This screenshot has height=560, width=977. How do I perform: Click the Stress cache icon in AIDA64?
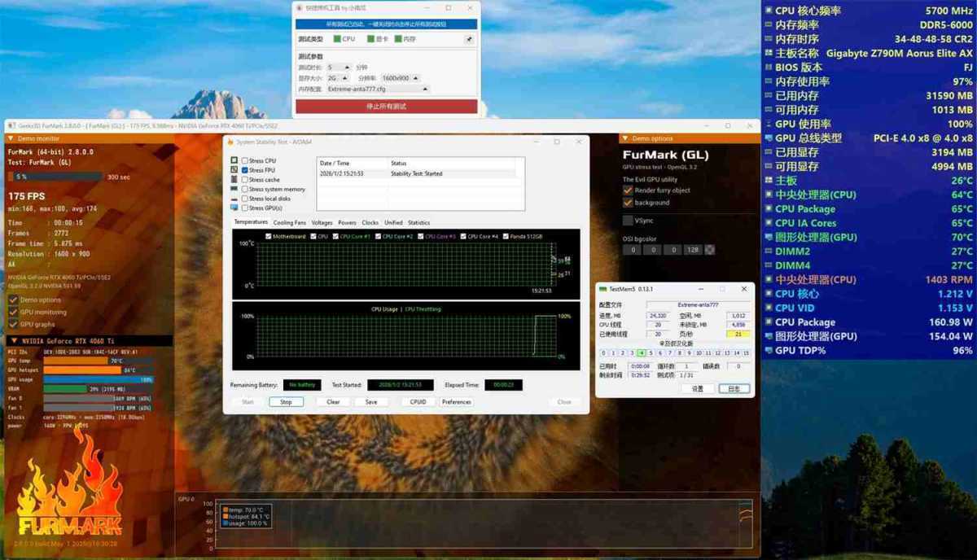(235, 178)
